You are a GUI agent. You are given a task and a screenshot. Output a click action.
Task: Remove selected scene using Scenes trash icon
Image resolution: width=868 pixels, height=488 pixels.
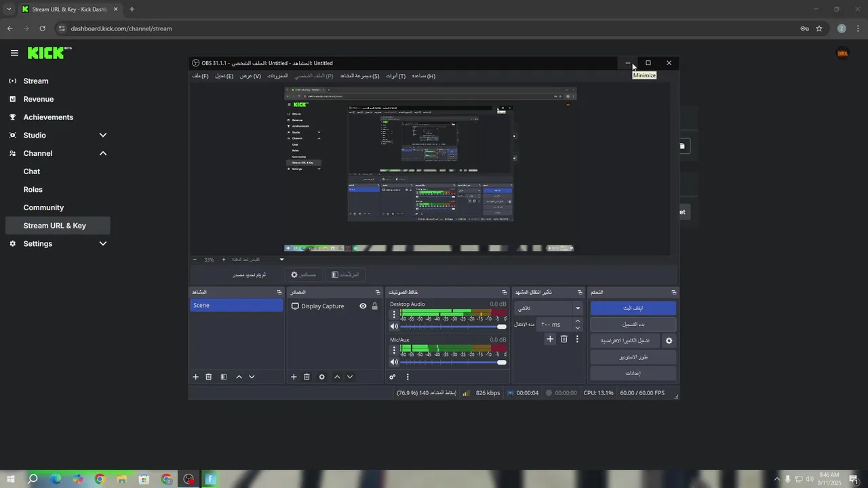click(209, 377)
